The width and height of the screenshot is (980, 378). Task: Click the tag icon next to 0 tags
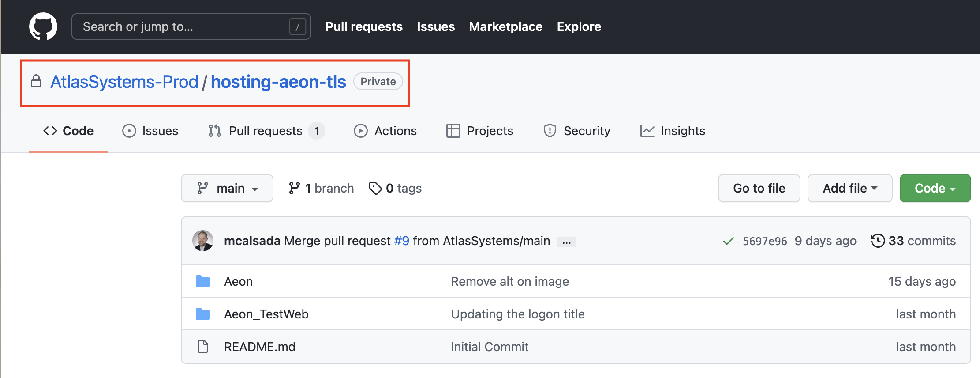[375, 189]
